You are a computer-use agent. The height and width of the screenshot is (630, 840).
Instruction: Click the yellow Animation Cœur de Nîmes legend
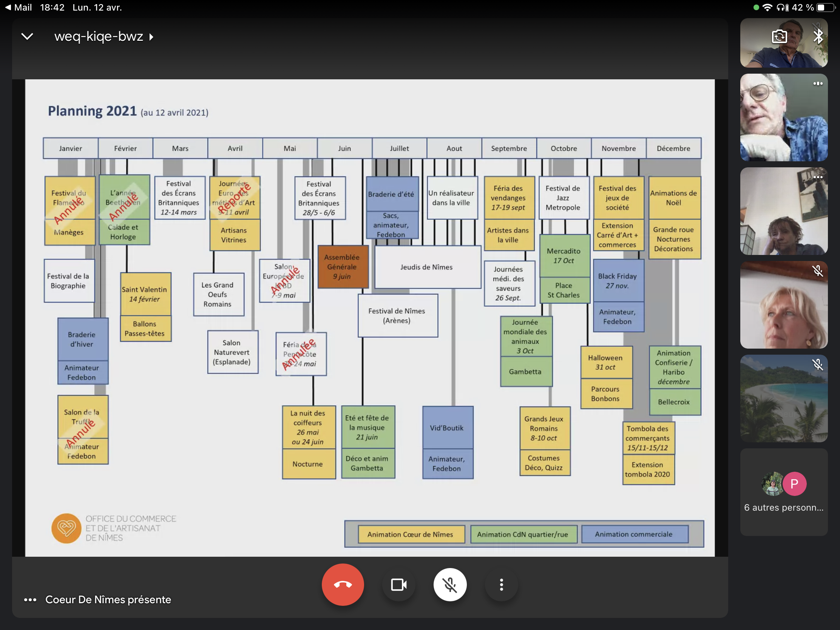point(411,534)
